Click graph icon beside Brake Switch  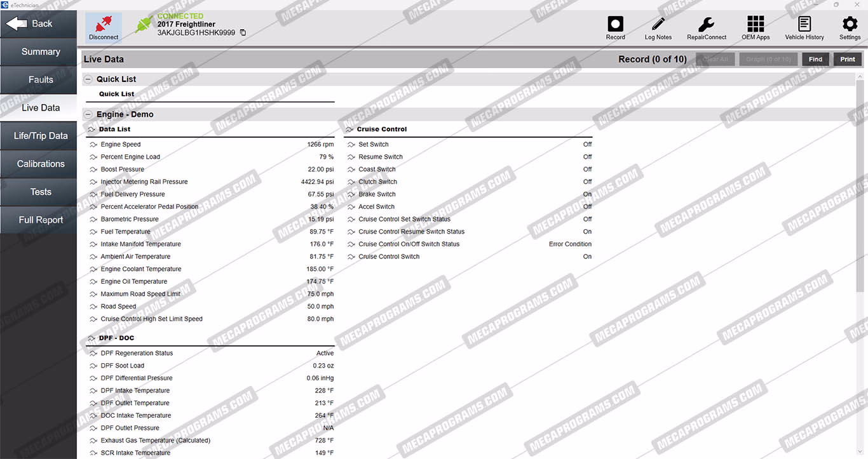[351, 194]
